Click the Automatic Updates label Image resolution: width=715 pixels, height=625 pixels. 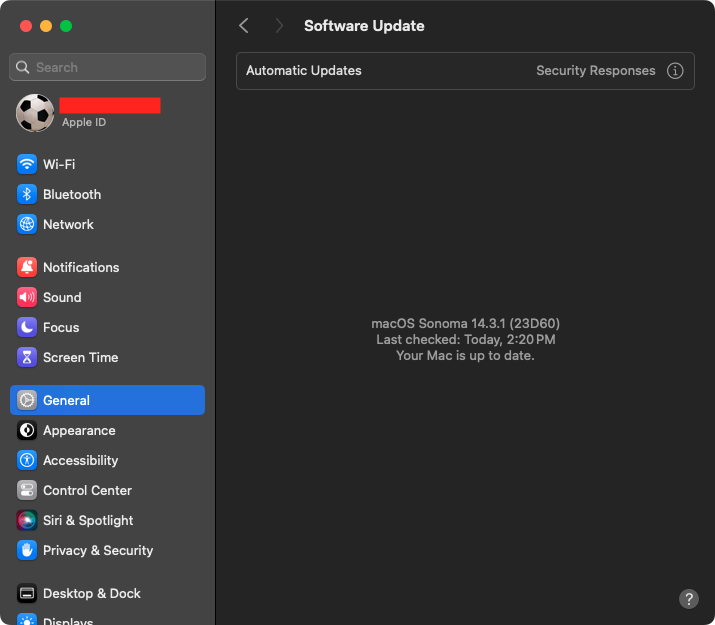(304, 71)
